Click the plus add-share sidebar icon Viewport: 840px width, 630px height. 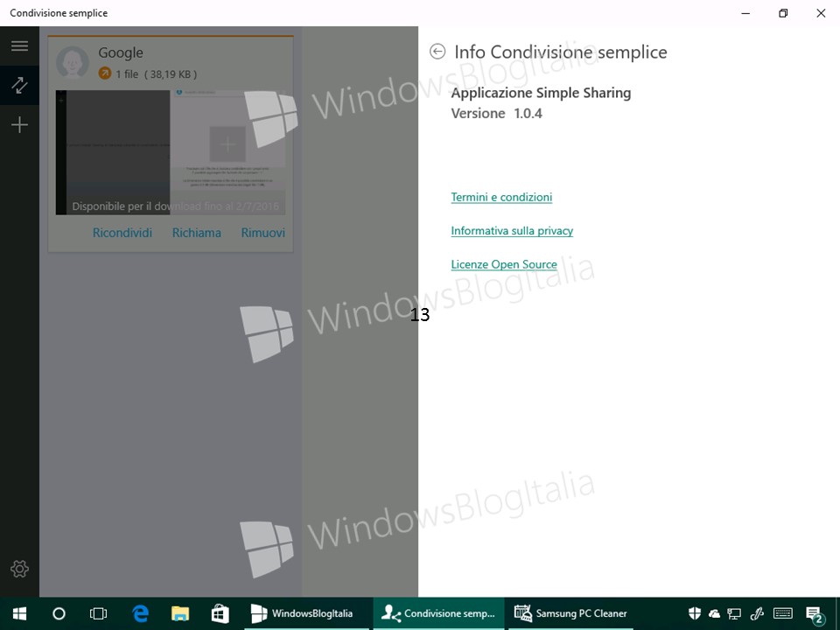pos(19,125)
